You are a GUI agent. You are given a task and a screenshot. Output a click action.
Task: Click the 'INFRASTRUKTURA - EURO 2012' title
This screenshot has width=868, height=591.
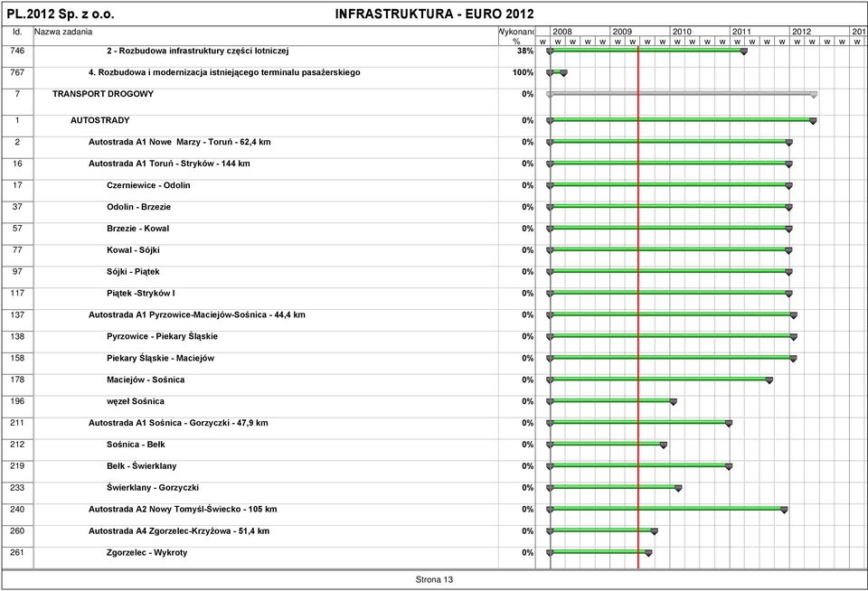(x=435, y=14)
